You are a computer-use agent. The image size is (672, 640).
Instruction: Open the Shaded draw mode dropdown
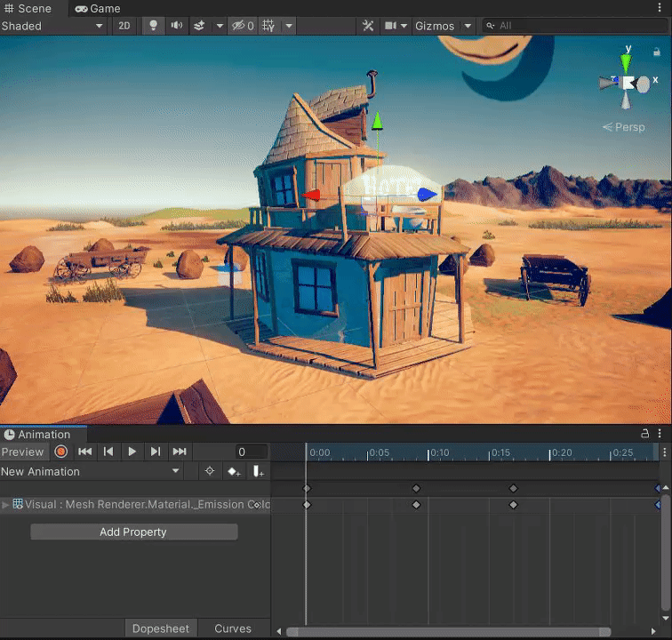pyautogui.click(x=53, y=26)
